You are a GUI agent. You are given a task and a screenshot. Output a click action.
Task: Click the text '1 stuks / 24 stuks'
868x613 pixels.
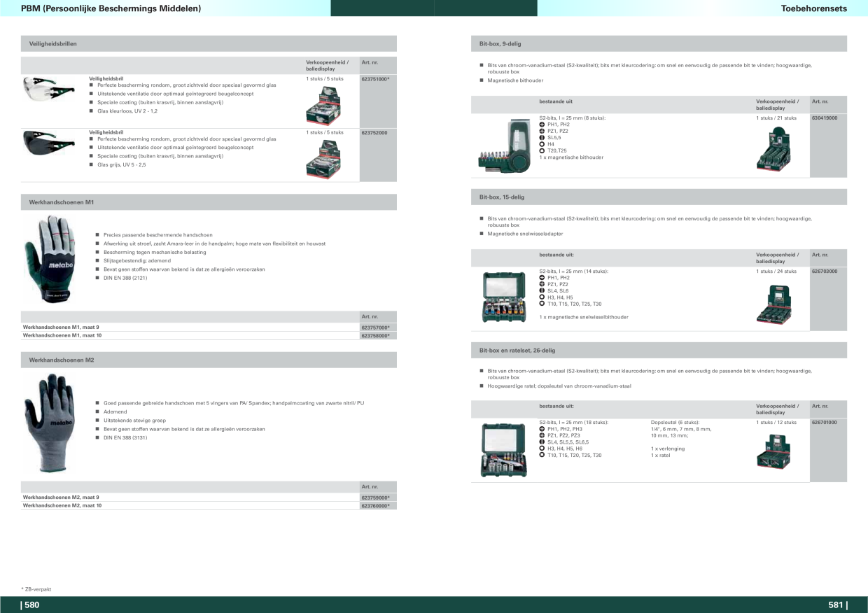click(776, 272)
